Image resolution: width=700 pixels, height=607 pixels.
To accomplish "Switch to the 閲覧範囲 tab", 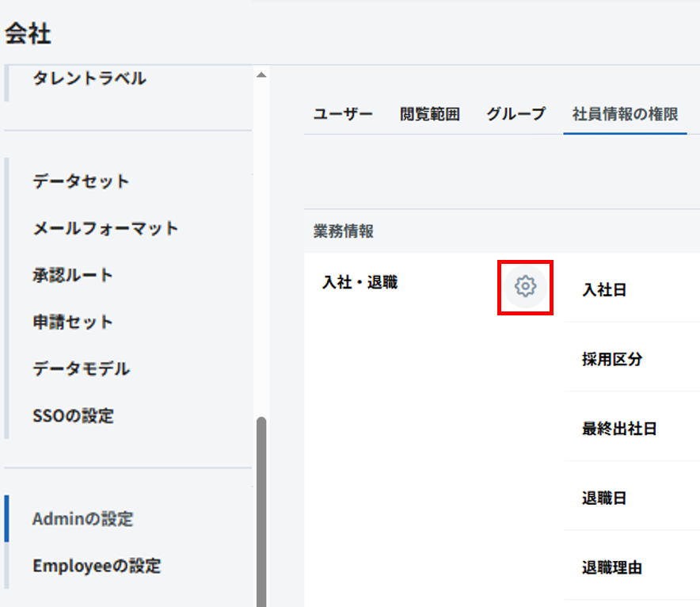I will tap(429, 114).
